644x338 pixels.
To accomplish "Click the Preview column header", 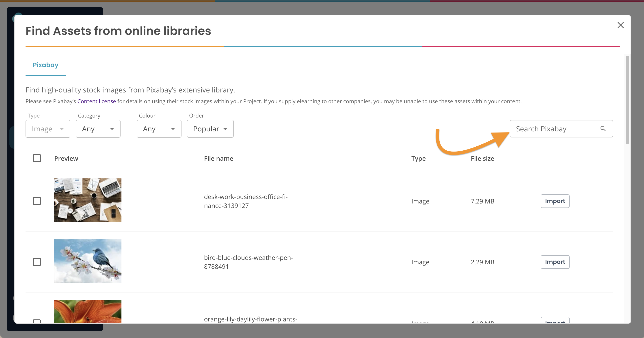I will coord(66,158).
